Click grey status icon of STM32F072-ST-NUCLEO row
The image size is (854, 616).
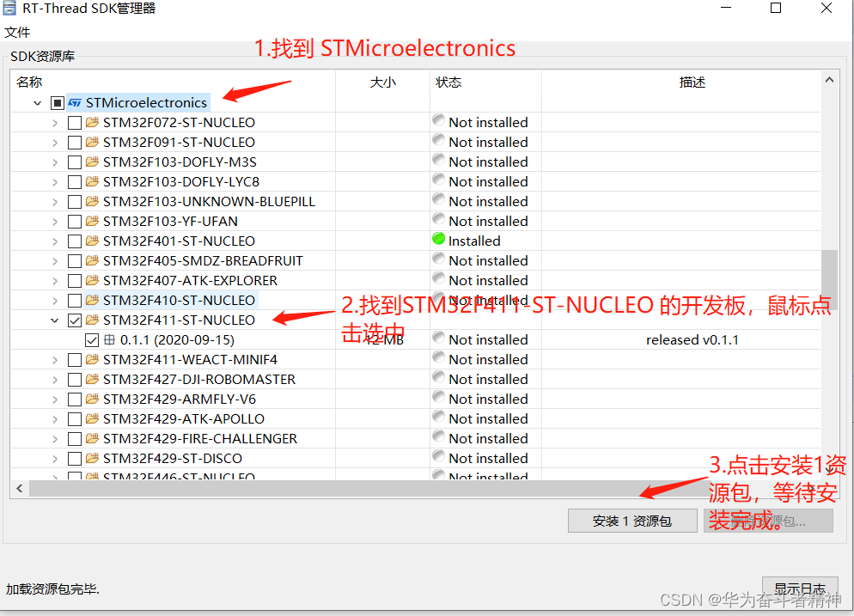[x=438, y=119]
